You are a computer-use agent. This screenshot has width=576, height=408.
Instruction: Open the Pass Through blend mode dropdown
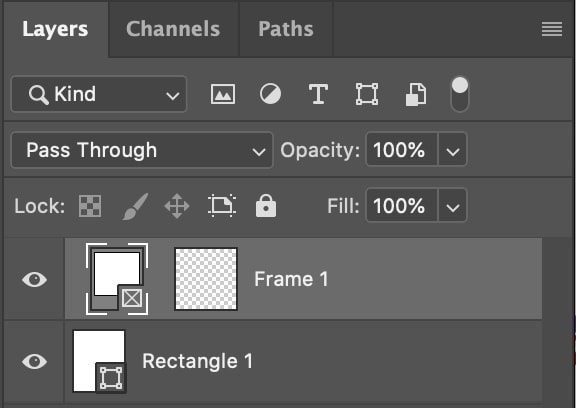point(142,150)
